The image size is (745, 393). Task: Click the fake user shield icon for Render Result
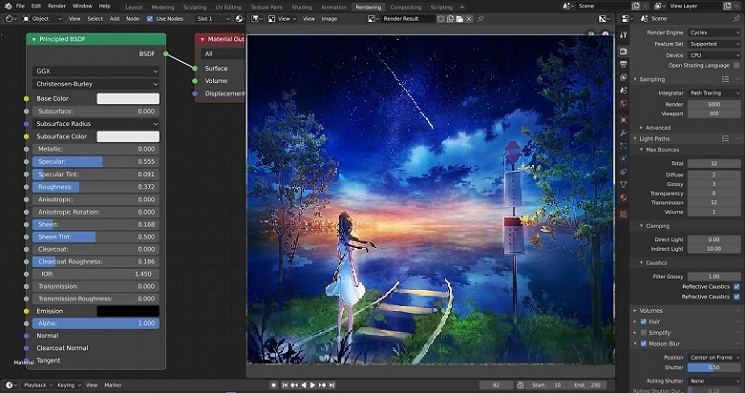(441, 19)
